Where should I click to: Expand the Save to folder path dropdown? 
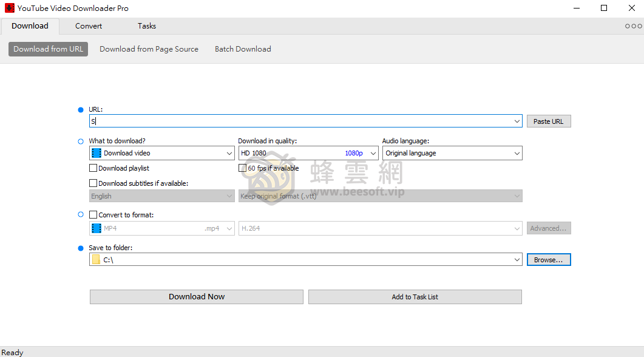517,260
